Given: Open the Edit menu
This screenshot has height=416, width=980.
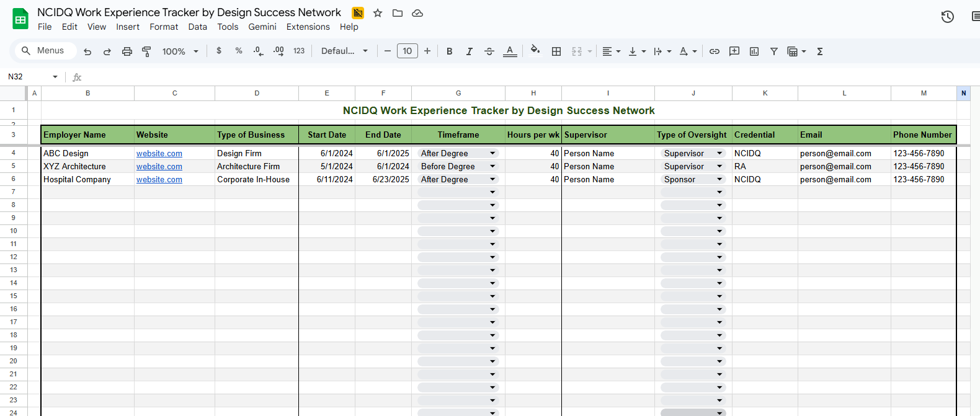Looking at the screenshot, I should [x=69, y=27].
